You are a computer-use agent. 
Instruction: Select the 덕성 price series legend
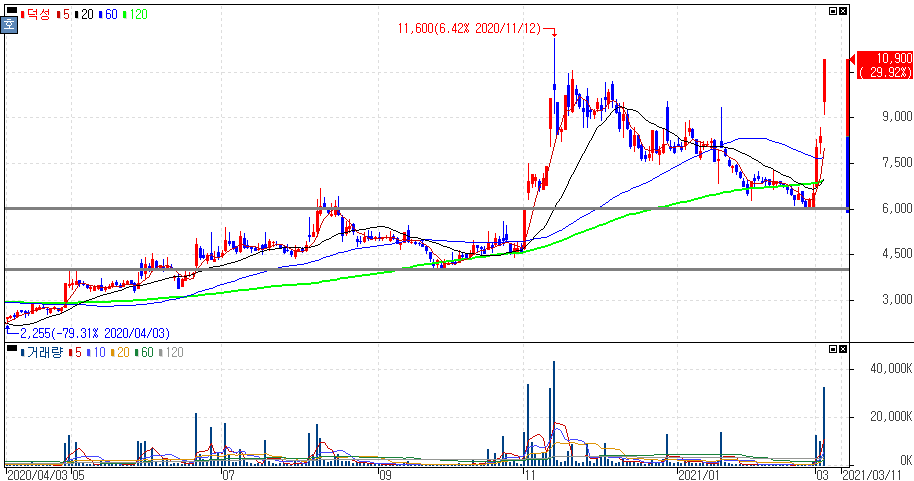(36, 15)
